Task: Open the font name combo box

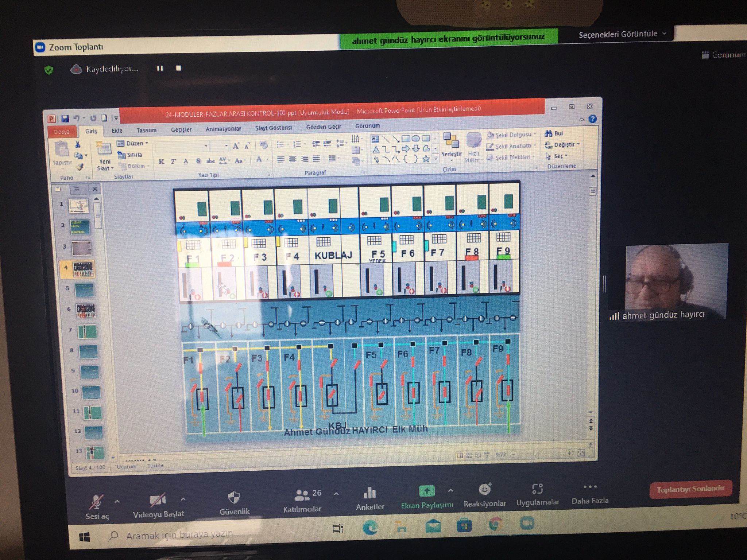Action: (182, 147)
